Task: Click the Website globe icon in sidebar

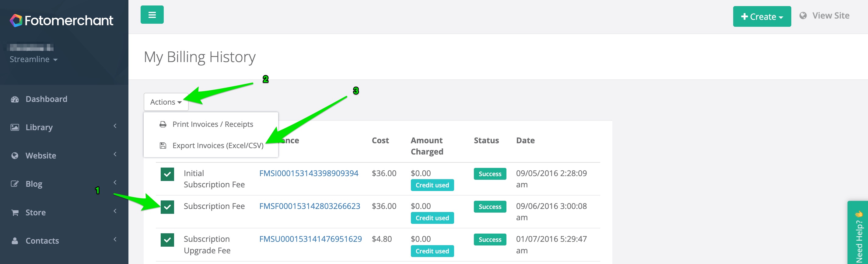Action: pos(15,156)
